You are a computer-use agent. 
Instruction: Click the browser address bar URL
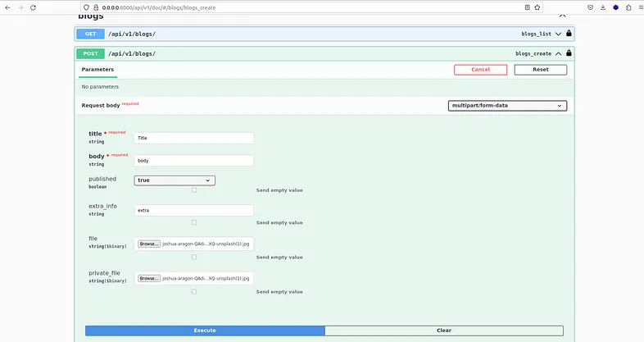coord(158,7)
